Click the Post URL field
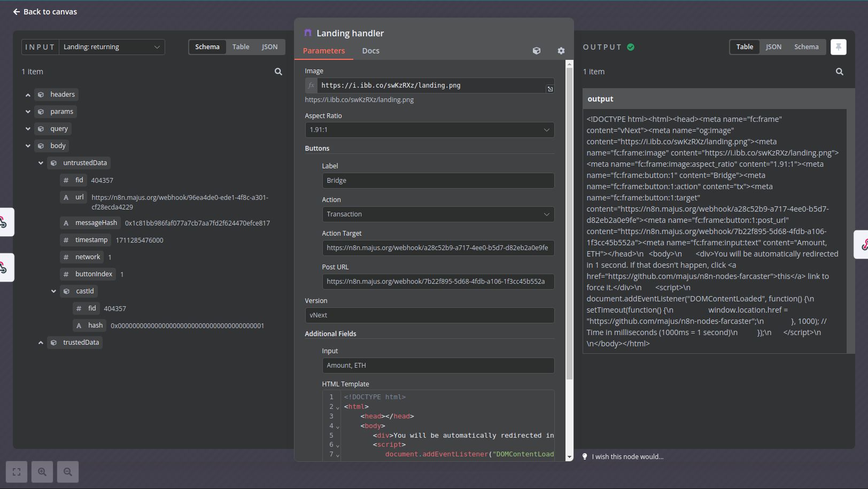Screen dimensions: 868x489 438,282
